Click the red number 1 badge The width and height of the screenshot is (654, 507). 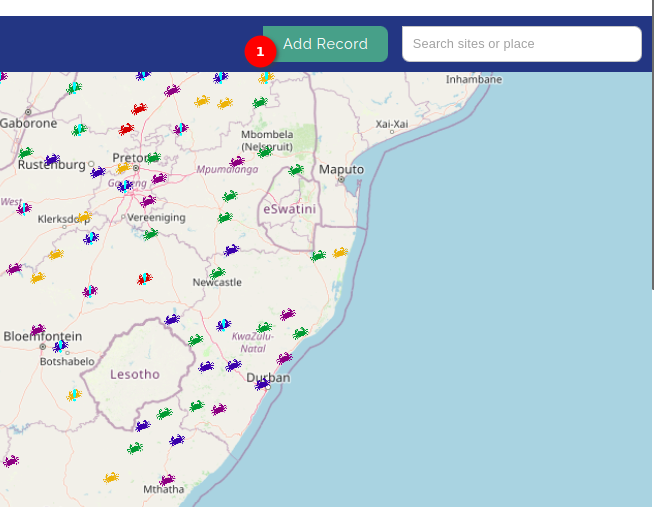(x=260, y=52)
